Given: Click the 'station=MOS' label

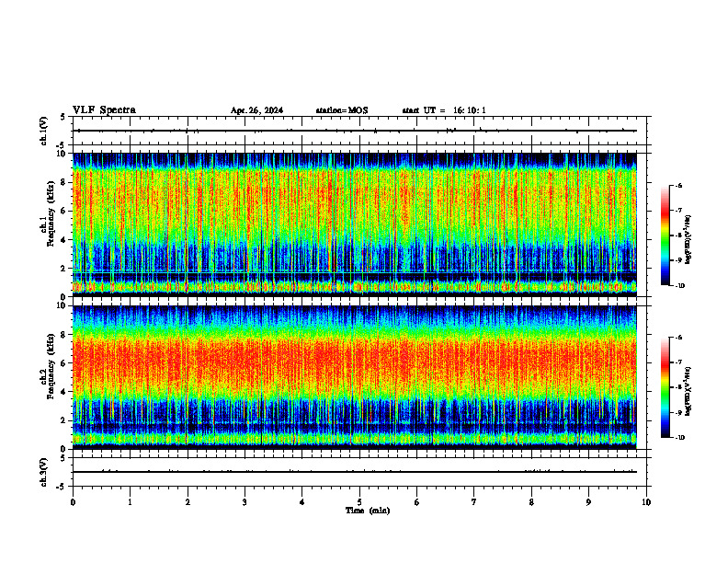Looking at the screenshot, I should tap(342, 110).
